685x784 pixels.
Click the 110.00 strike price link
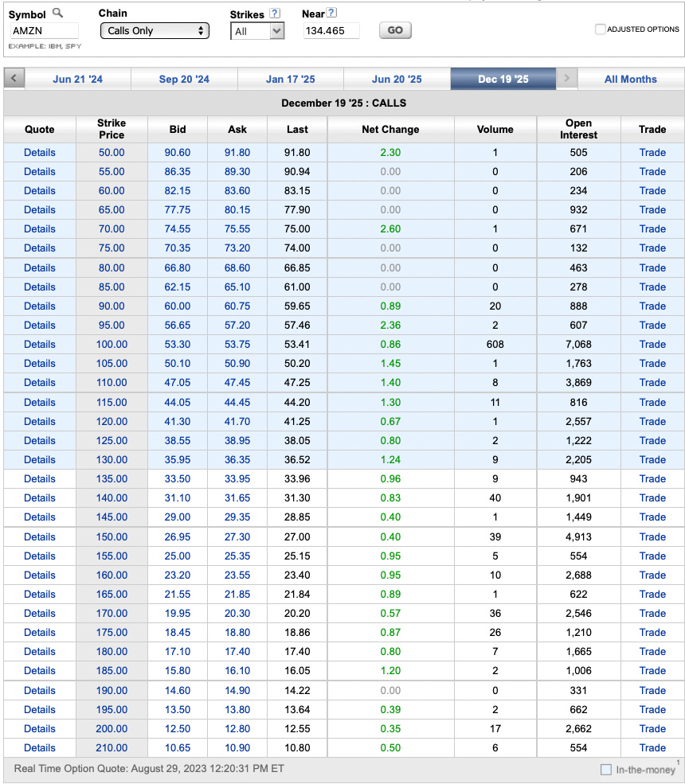112,382
